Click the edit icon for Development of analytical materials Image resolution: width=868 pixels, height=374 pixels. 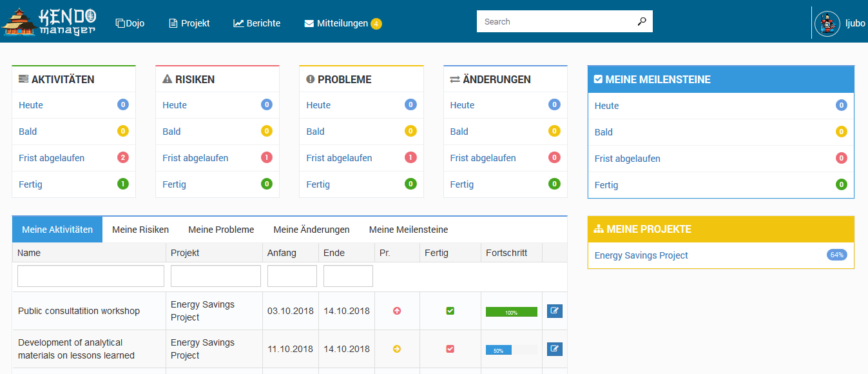coord(554,349)
